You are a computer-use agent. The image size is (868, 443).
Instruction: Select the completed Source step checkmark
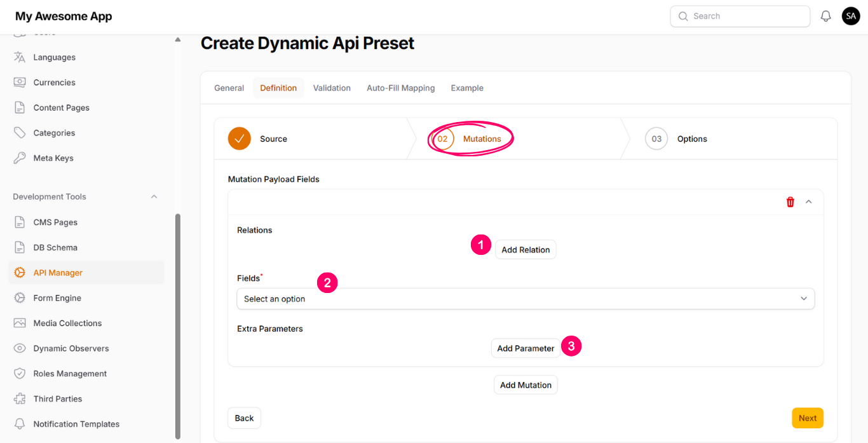pyautogui.click(x=240, y=139)
